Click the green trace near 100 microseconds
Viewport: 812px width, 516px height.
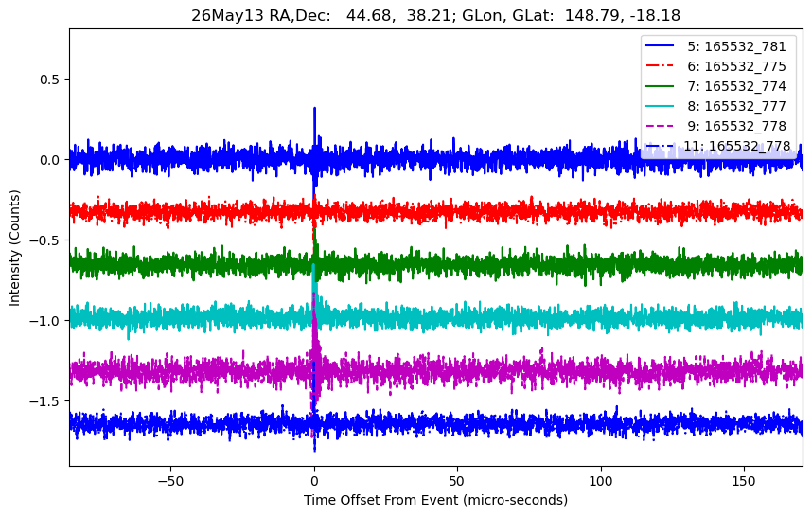pos(601,263)
